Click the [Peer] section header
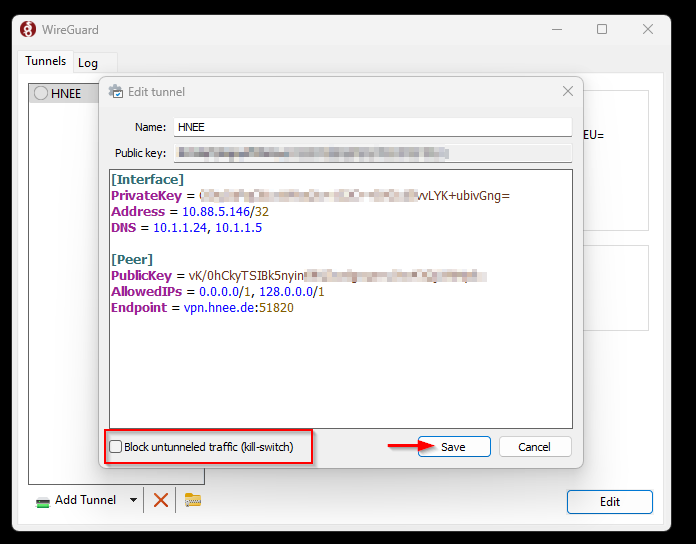Viewport: 696px width, 544px height. click(132, 260)
